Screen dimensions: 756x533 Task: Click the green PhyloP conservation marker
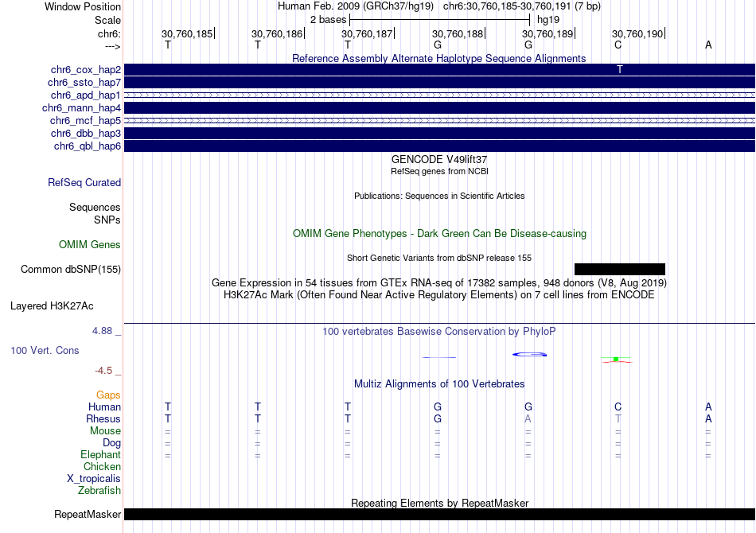[616, 359]
